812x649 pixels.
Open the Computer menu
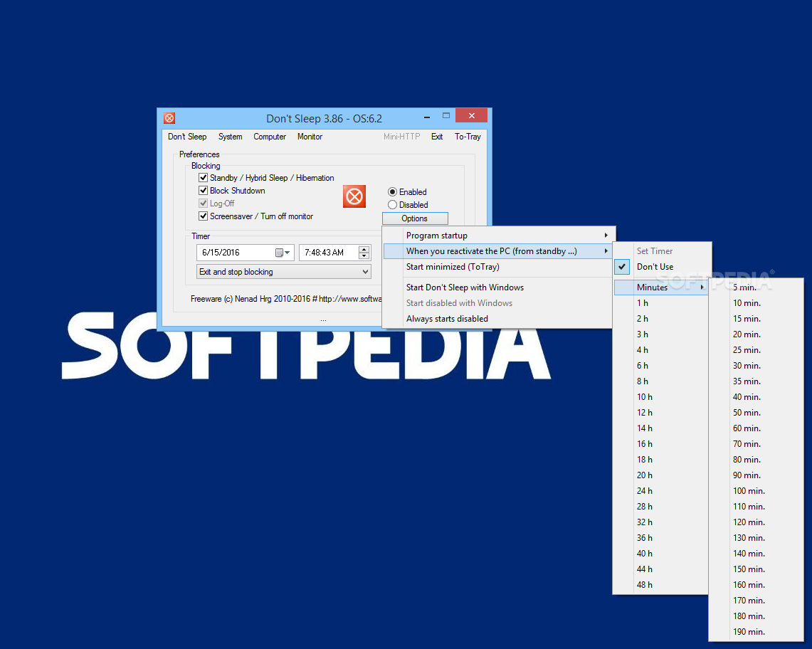tap(270, 137)
